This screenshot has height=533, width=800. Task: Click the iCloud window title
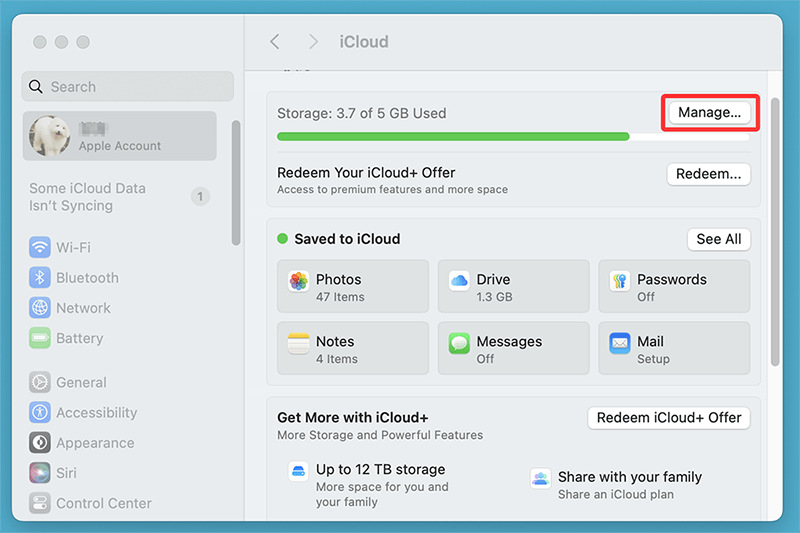364,42
